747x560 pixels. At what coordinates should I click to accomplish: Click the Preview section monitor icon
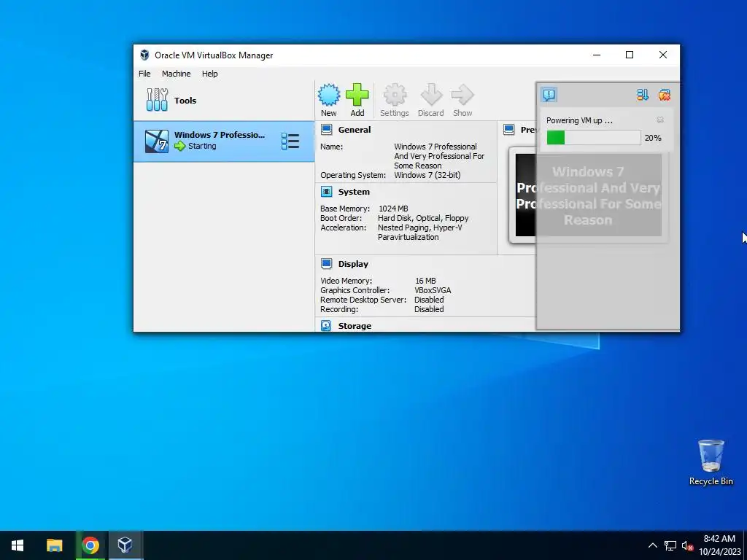click(x=508, y=130)
